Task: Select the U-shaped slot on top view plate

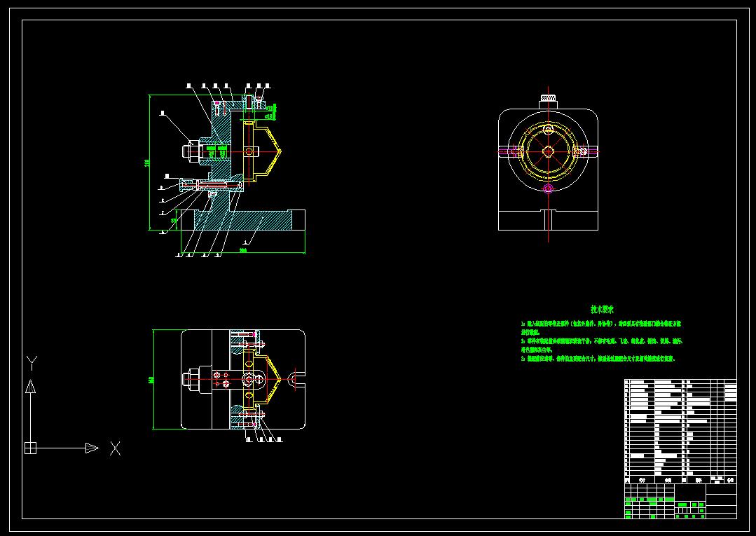Action: (296, 379)
